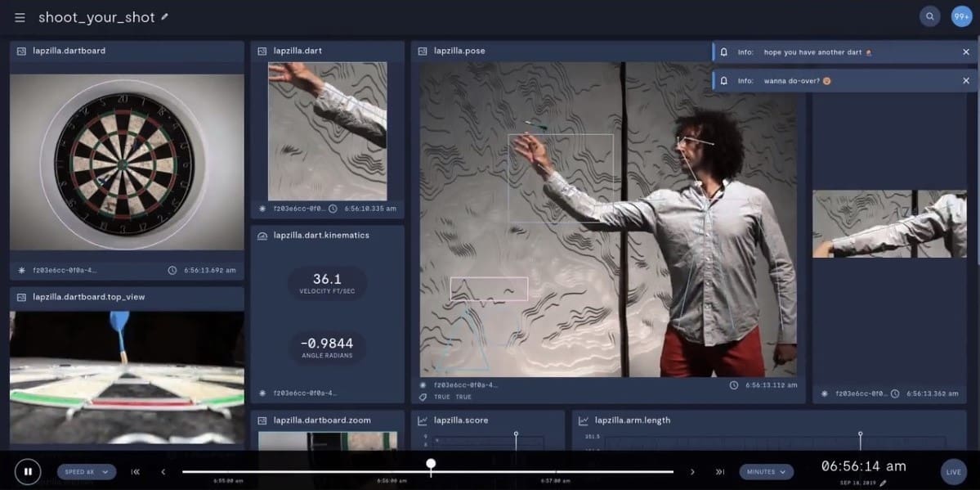Click the lapzilla.arm.length chart icon
The height and width of the screenshot is (490, 980).
[x=583, y=420]
